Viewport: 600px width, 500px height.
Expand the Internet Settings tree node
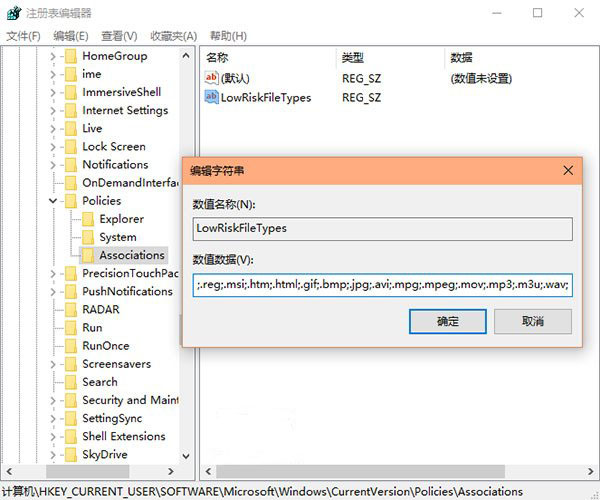tap(53, 110)
